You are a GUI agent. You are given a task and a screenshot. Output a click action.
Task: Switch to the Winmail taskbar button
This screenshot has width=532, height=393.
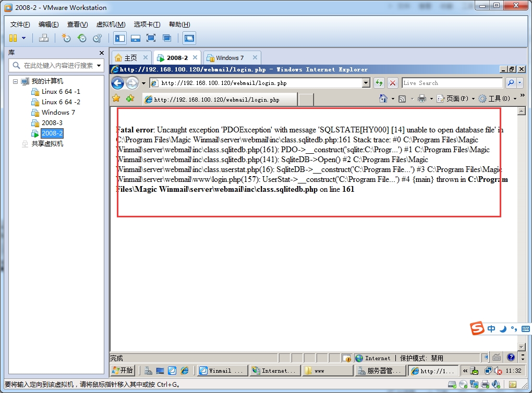pos(223,371)
